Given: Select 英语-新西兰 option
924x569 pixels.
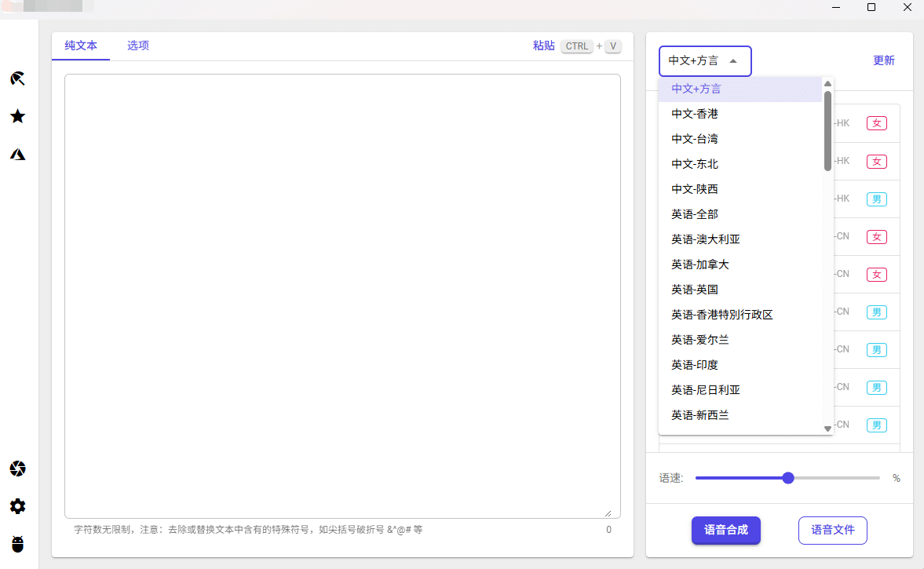Looking at the screenshot, I should (740, 415).
